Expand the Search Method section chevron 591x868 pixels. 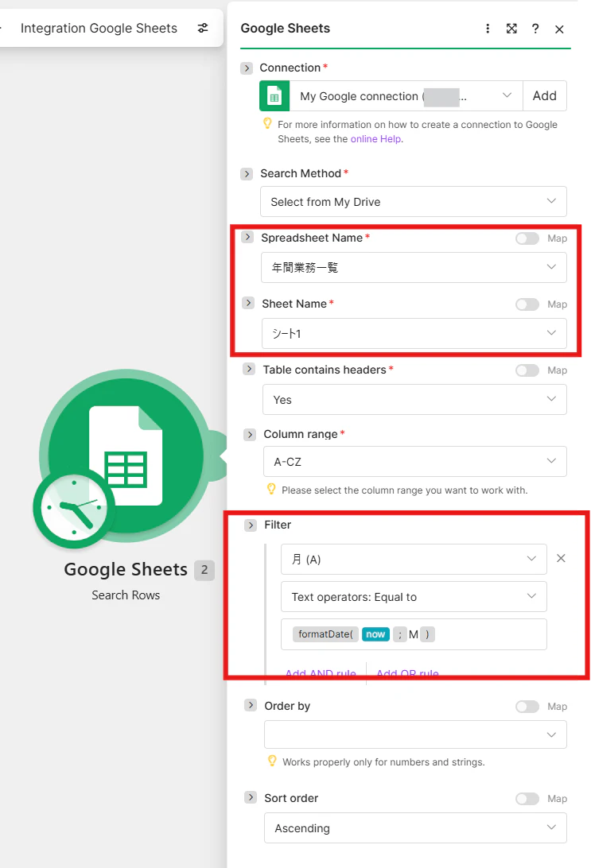pyautogui.click(x=247, y=174)
